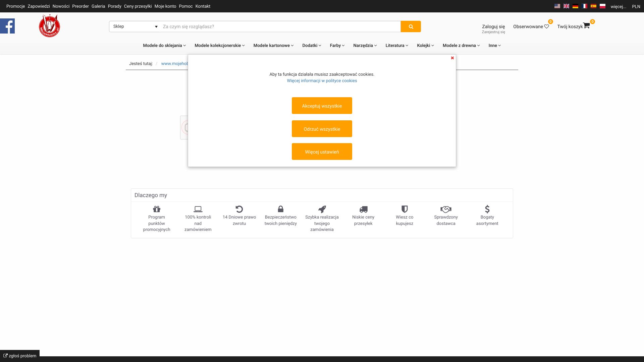
Task: Click the dollar icon Bogaty asortyment
Action: coord(487,209)
